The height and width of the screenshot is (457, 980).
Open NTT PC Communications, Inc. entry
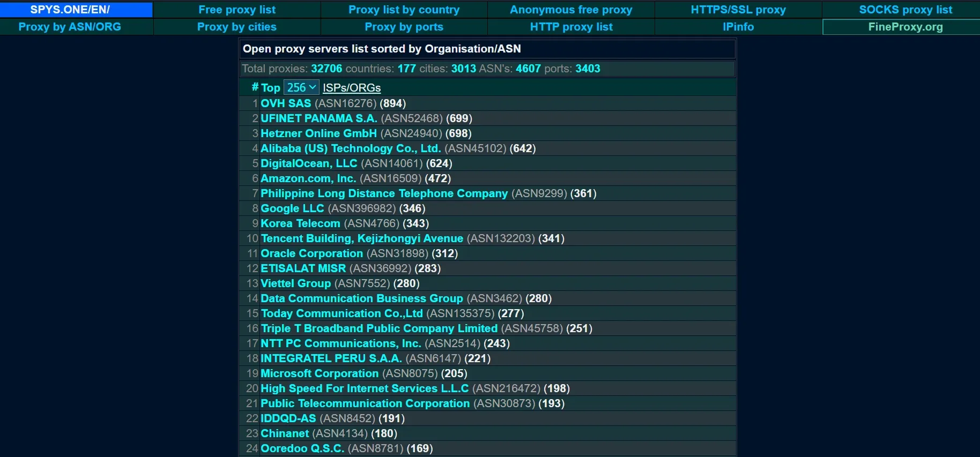[x=341, y=343]
